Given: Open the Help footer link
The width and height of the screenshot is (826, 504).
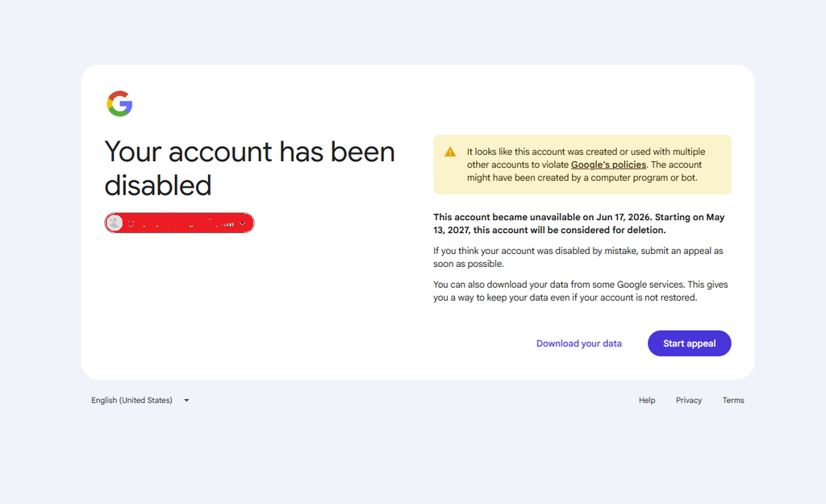Looking at the screenshot, I should [647, 400].
